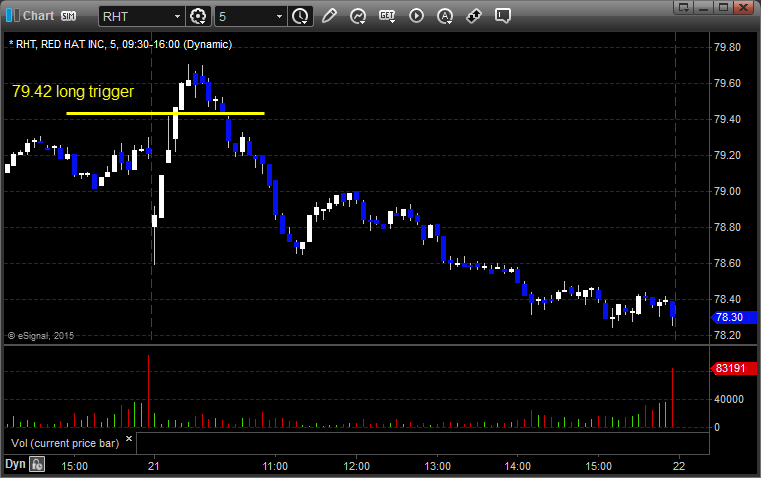The height and width of the screenshot is (478, 761).
Task: Open the GET tools menu
Action: [387, 16]
